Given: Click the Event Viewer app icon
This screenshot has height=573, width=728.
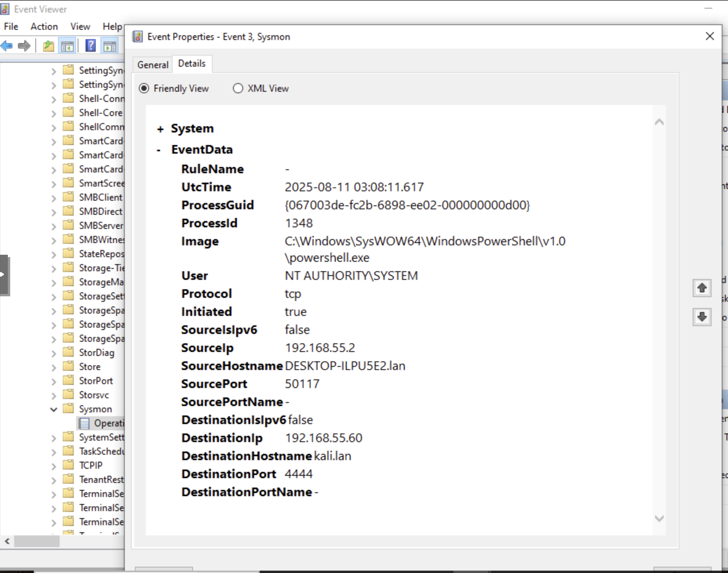Looking at the screenshot, I should pyautogui.click(x=5, y=9).
